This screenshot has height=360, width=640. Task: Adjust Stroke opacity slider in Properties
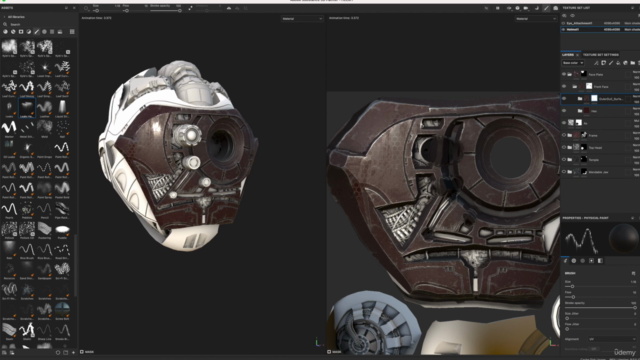600,308
